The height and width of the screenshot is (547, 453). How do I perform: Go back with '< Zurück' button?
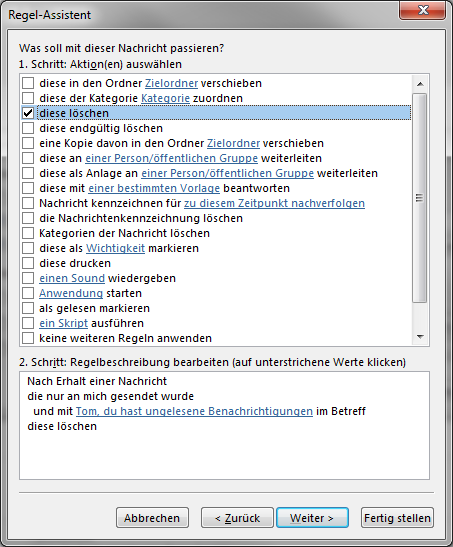[237, 518]
